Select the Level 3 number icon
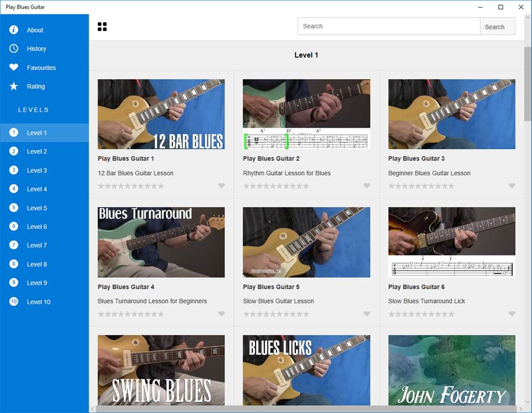 (14, 170)
